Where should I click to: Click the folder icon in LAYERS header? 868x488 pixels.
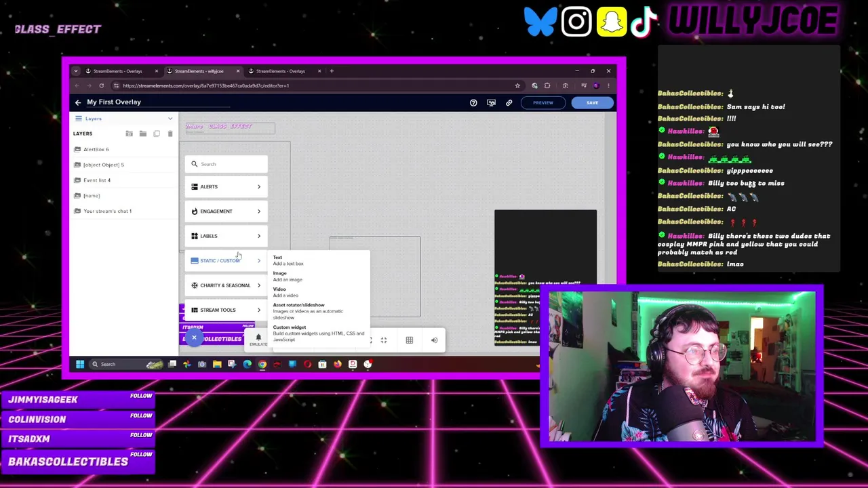(x=142, y=134)
